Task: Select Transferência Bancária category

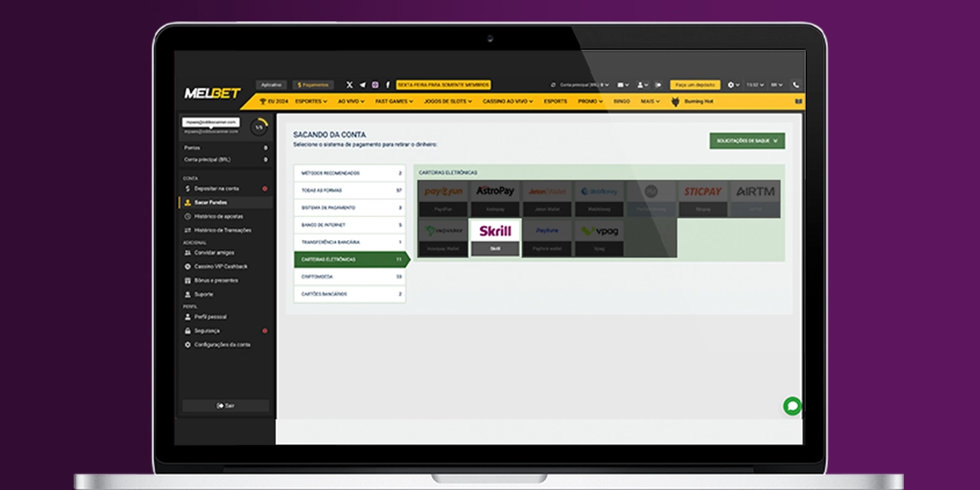Action: click(350, 243)
